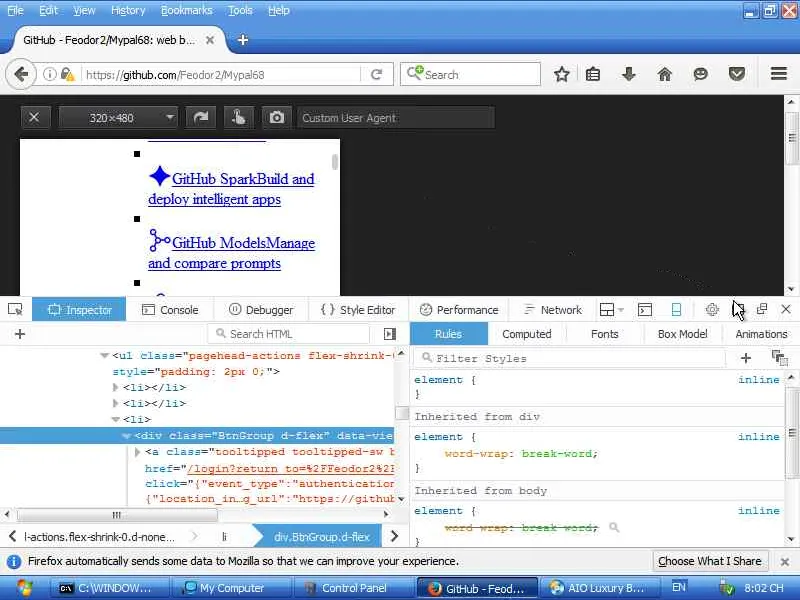Collapse the div BtnGroup d-flex node
This screenshot has width=800, height=600.
[x=127, y=436]
